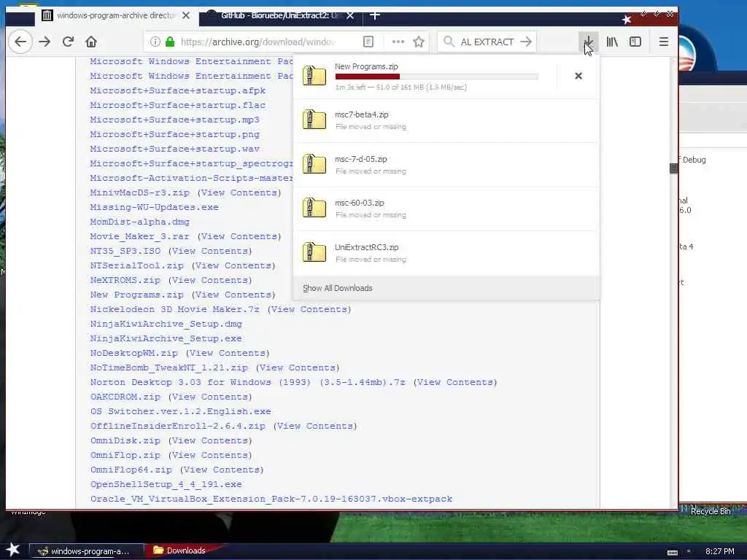The width and height of the screenshot is (747, 560).
Task: Open Norton Desktop 3.03 .7z link
Action: click(248, 382)
